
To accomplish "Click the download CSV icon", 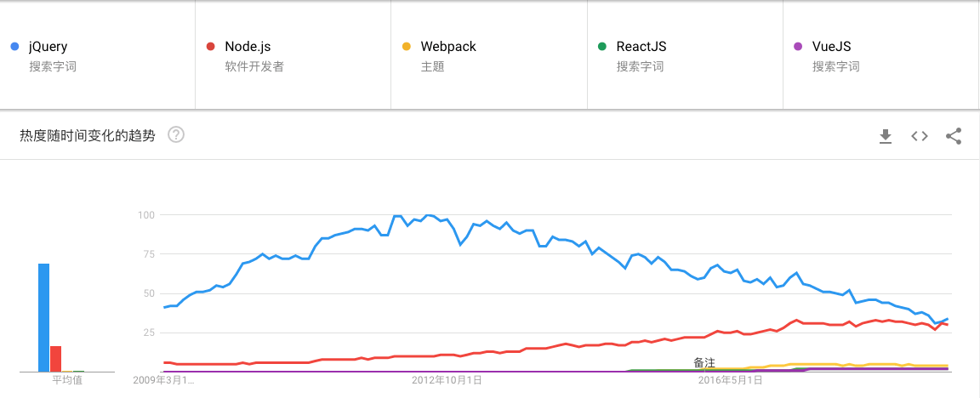I will (885, 136).
